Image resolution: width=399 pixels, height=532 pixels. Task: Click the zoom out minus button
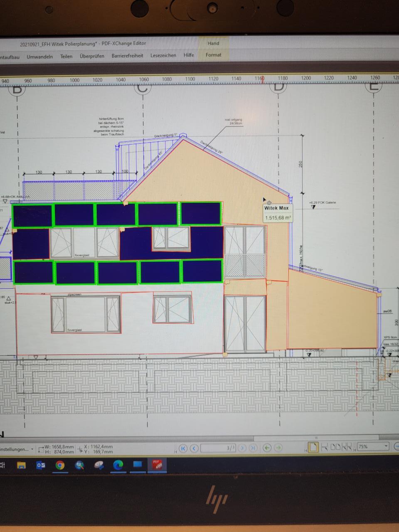point(396,447)
